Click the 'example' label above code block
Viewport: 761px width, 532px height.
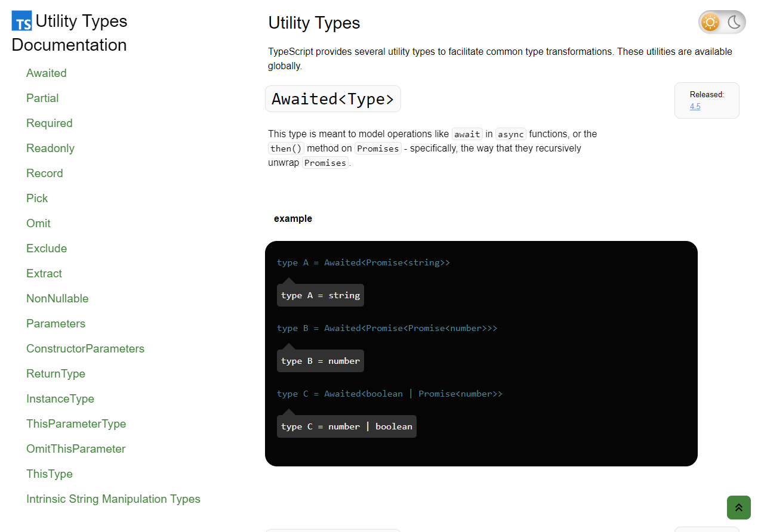pyautogui.click(x=293, y=218)
